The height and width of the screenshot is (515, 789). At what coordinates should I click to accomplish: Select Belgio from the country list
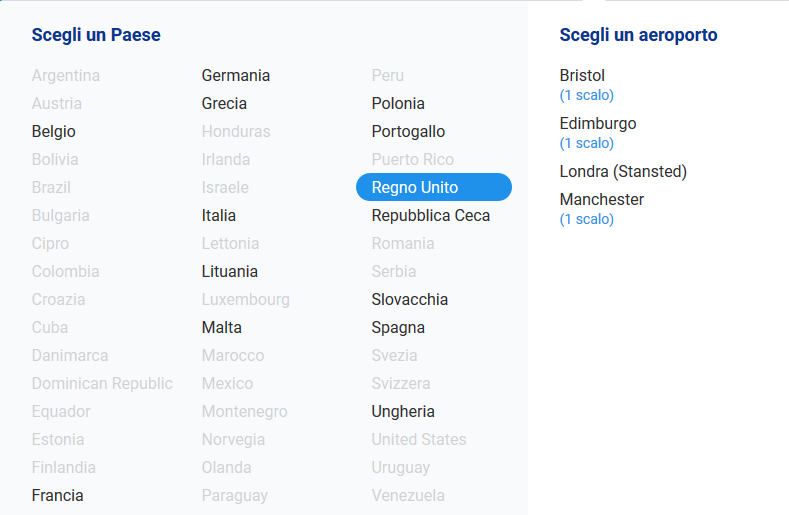pos(54,132)
